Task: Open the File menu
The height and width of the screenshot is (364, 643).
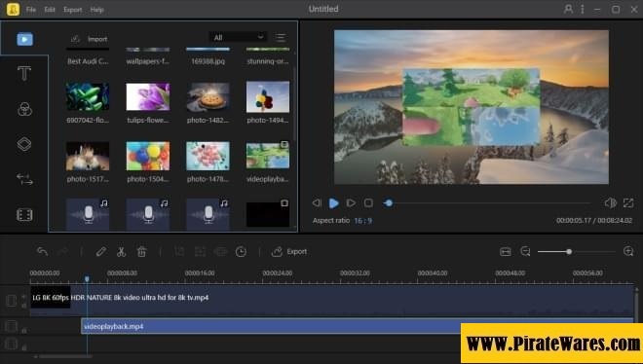Action: [x=31, y=10]
